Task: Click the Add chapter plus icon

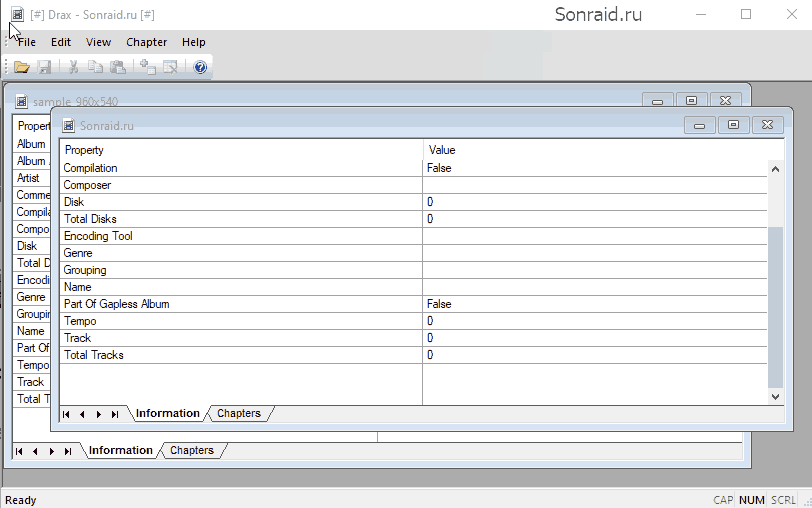Action: pos(148,67)
